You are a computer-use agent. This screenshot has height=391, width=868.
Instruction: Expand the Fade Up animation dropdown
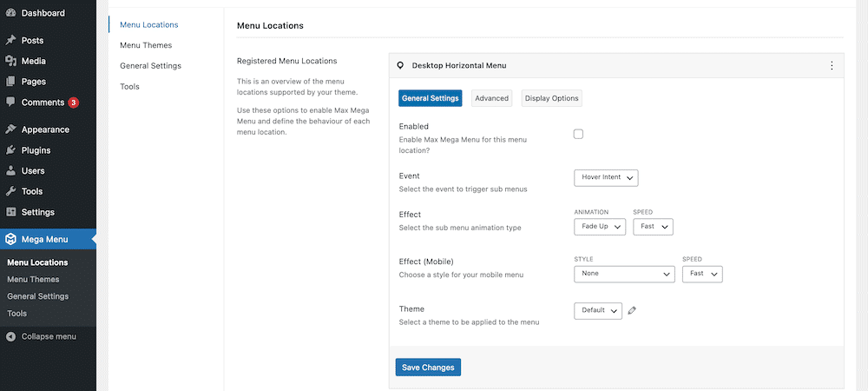(x=599, y=227)
